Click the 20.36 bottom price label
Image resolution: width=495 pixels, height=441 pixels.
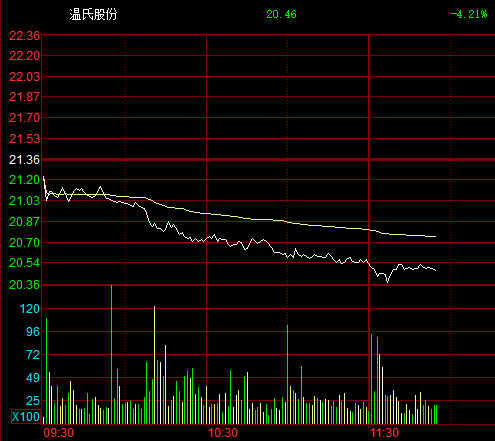pos(24,285)
